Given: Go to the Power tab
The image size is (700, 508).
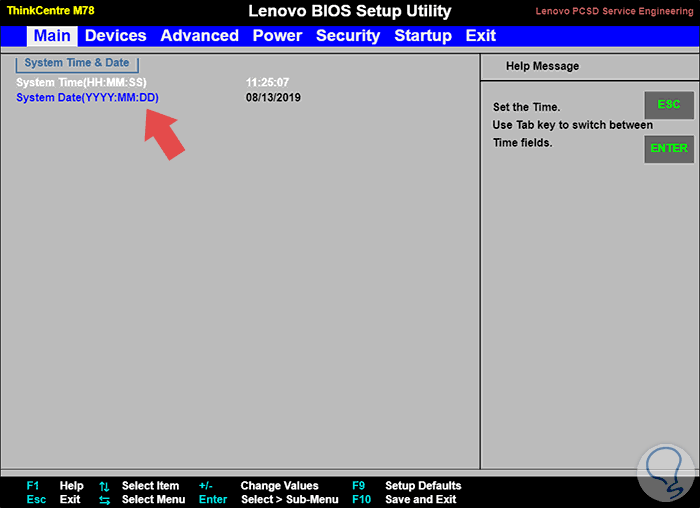Looking at the screenshot, I should 277,36.
